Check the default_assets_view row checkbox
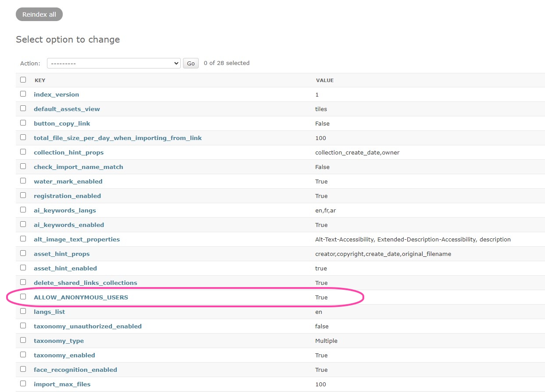The image size is (545, 392). click(23, 108)
